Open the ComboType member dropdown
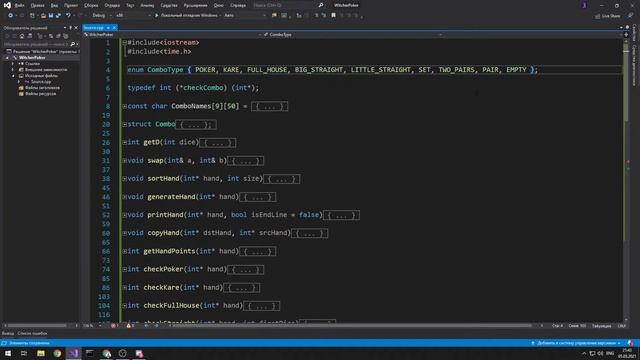The height and width of the screenshot is (360, 640). click(x=353, y=35)
